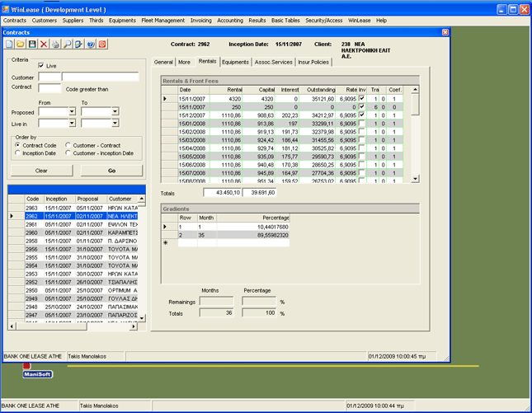Click the Contract code input field

(49, 88)
